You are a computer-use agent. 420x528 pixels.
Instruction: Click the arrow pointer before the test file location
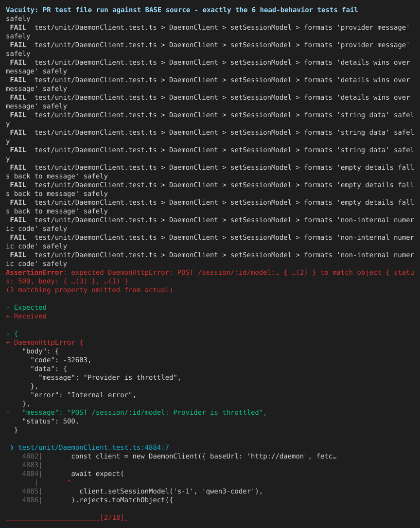point(12,447)
